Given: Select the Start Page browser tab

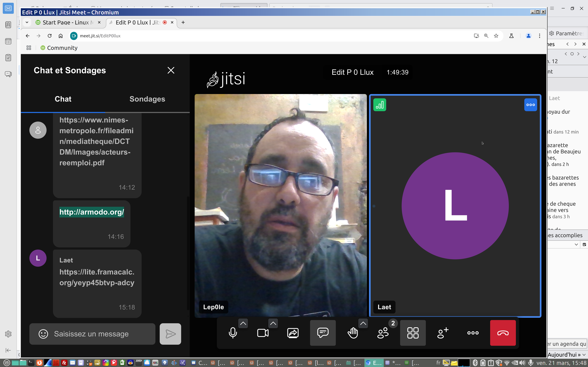Looking at the screenshot, I should 66,22.
